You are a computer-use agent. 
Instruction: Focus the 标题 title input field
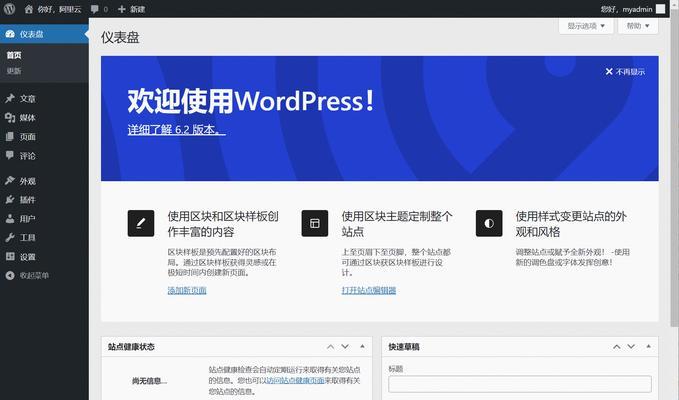click(520, 384)
